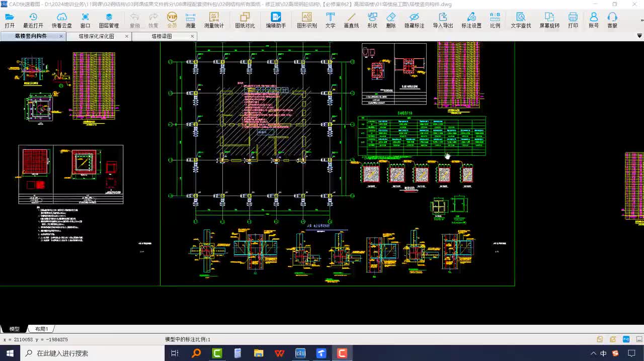The width and height of the screenshot is (644, 361).
Task: Open the 图纸对比 drawing compare tool
Action: [245, 20]
